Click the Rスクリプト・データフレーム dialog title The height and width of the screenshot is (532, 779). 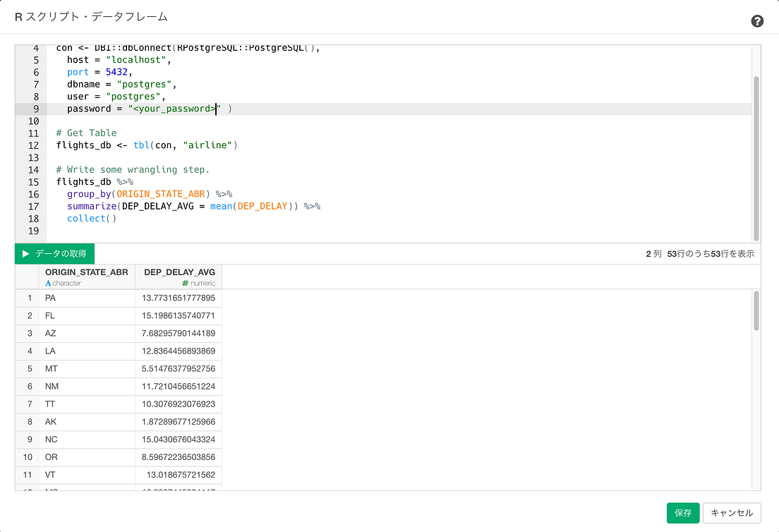pos(92,17)
